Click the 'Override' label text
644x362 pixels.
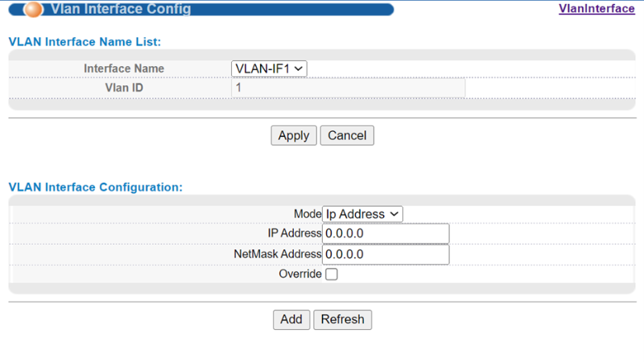[299, 274]
